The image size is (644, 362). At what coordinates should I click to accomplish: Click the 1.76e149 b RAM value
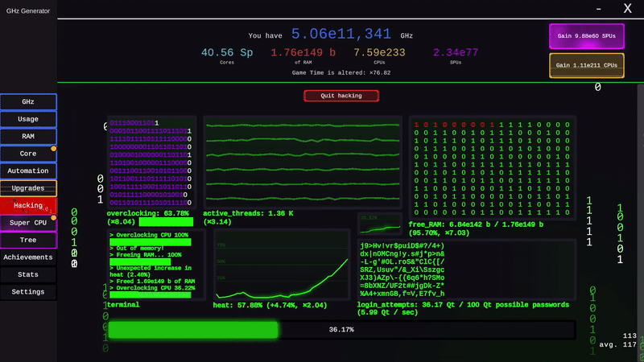tap(303, 53)
